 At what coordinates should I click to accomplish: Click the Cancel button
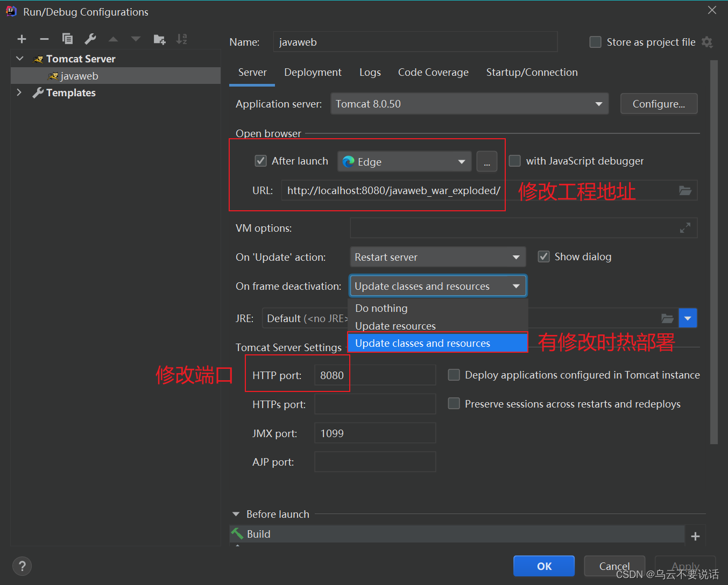coord(614,566)
